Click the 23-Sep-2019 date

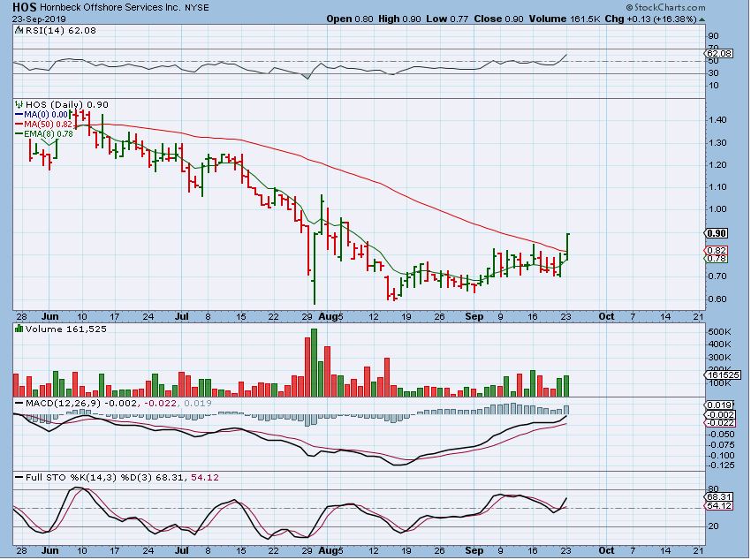[39, 19]
